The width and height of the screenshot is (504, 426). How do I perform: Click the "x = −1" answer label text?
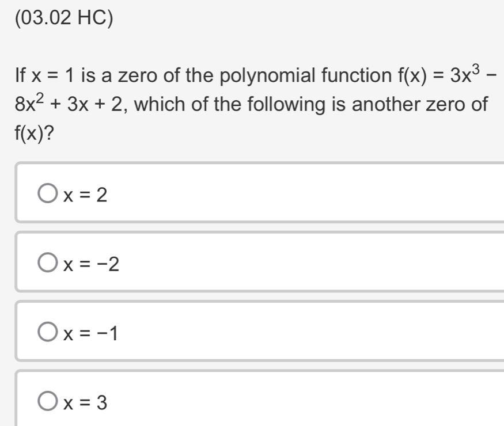tap(91, 333)
